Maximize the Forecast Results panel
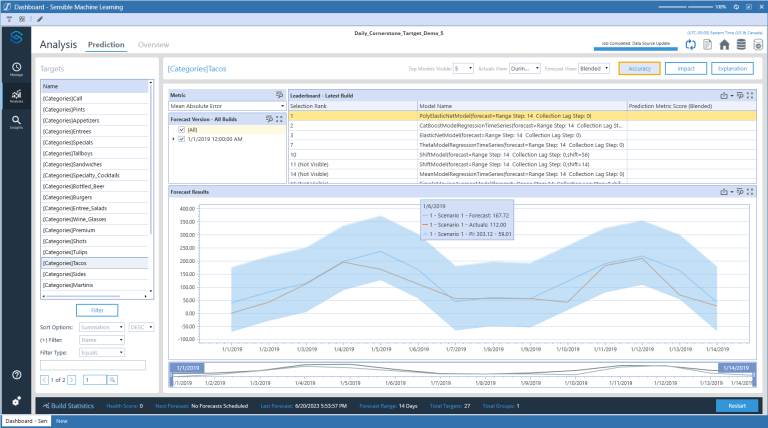This screenshot has width=768, height=428. [750, 192]
